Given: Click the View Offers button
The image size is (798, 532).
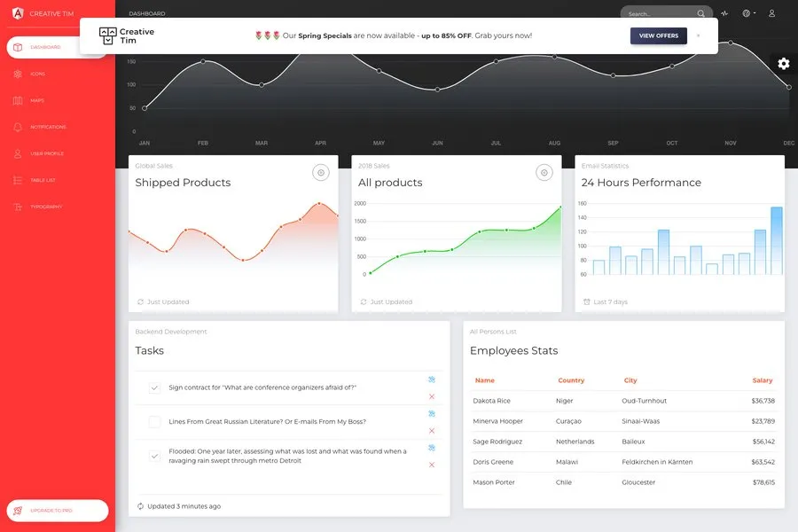Looking at the screenshot, I should (658, 35).
